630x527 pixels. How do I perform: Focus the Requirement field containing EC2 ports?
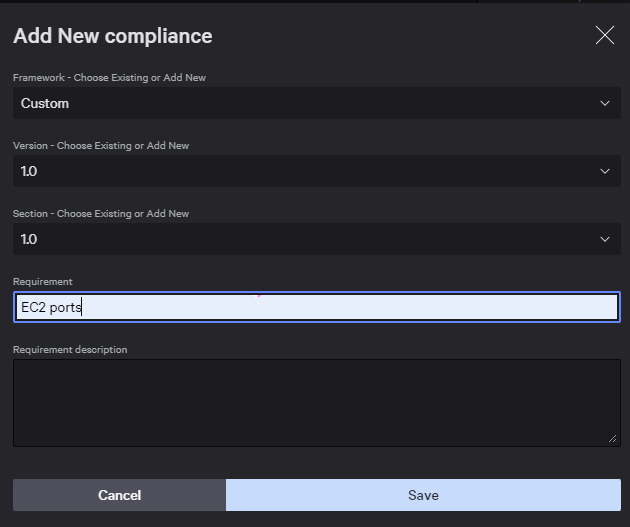pyautogui.click(x=317, y=307)
